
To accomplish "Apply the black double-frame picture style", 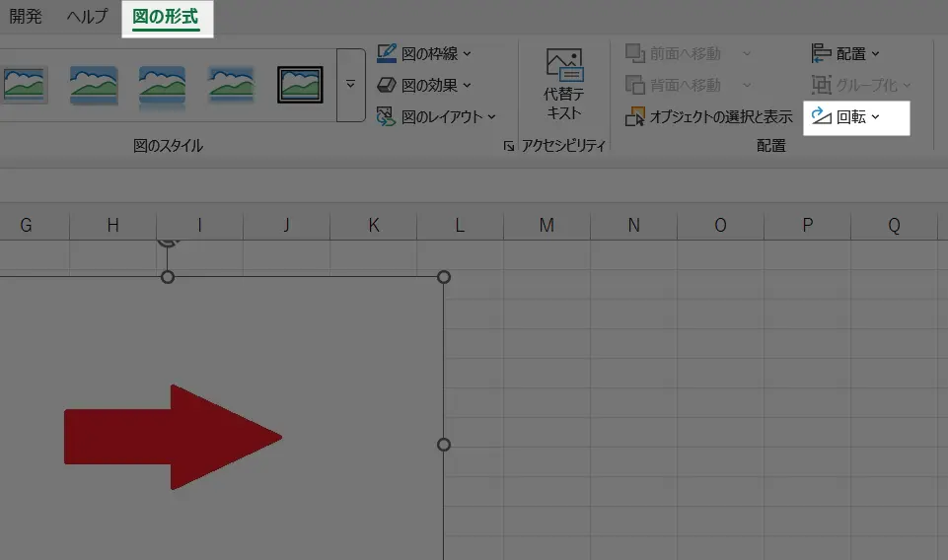I will point(300,85).
